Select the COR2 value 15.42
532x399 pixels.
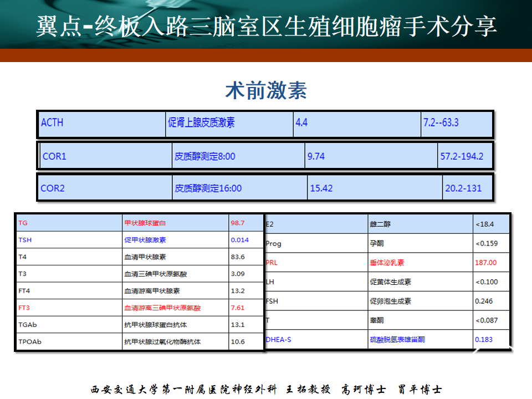(x=321, y=188)
